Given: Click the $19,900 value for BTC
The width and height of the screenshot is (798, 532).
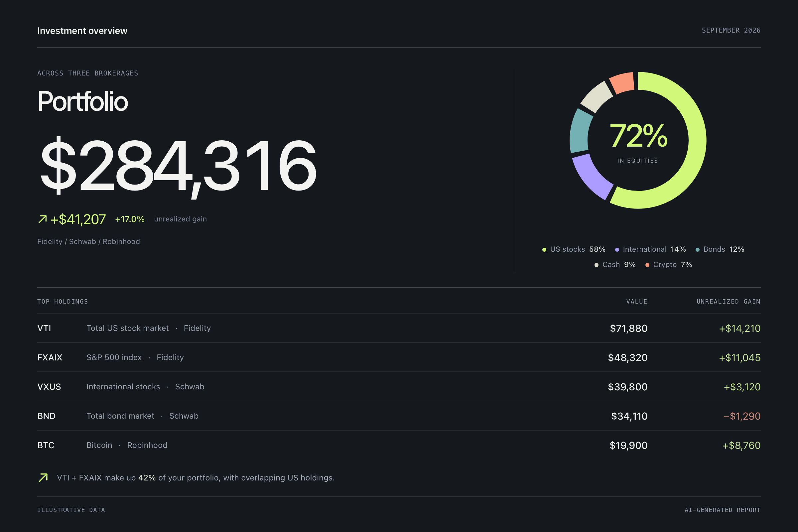Looking at the screenshot, I should point(629,445).
